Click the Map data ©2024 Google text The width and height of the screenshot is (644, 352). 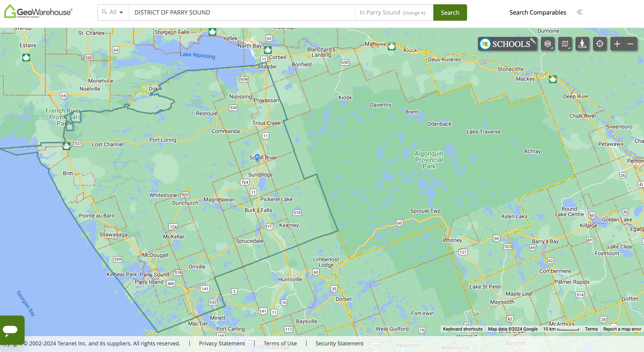click(x=513, y=329)
